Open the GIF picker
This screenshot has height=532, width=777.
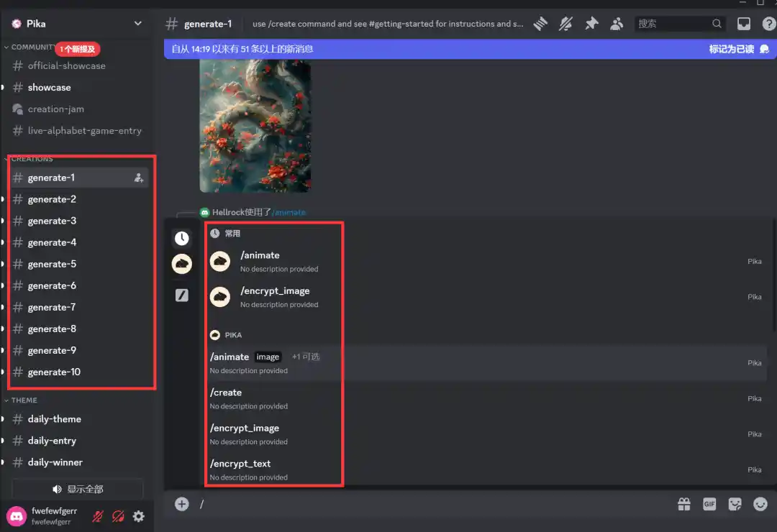[x=709, y=505]
